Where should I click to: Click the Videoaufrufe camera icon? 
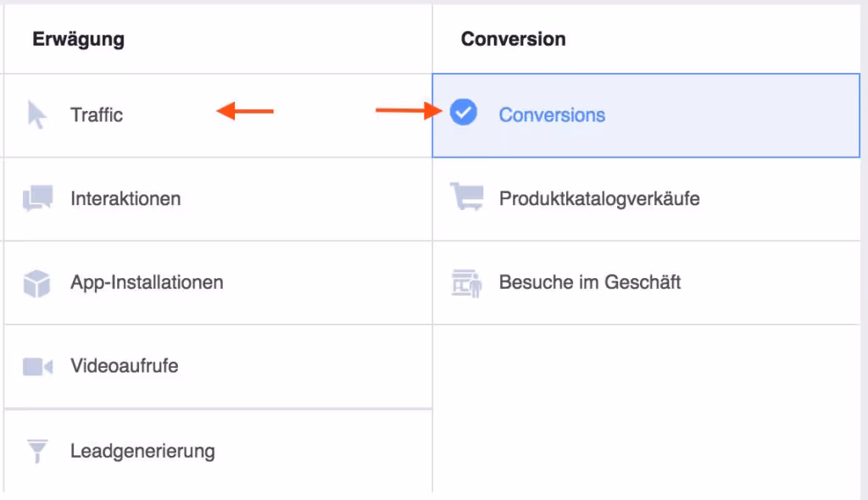(37, 367)
